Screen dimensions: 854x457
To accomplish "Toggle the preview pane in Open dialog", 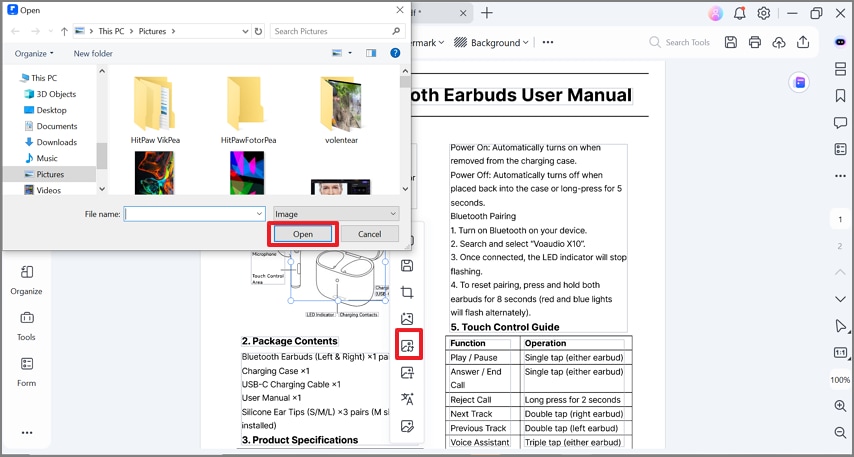I will 371,53.
